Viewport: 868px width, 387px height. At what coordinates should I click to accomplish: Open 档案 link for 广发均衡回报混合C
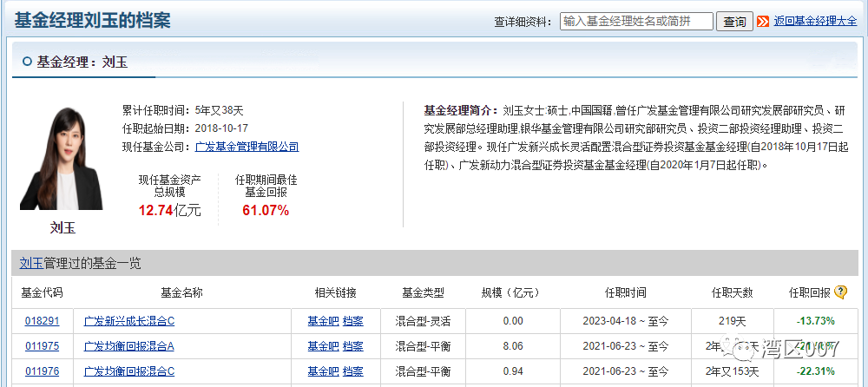pyautogui.click(x=353, y=371)
